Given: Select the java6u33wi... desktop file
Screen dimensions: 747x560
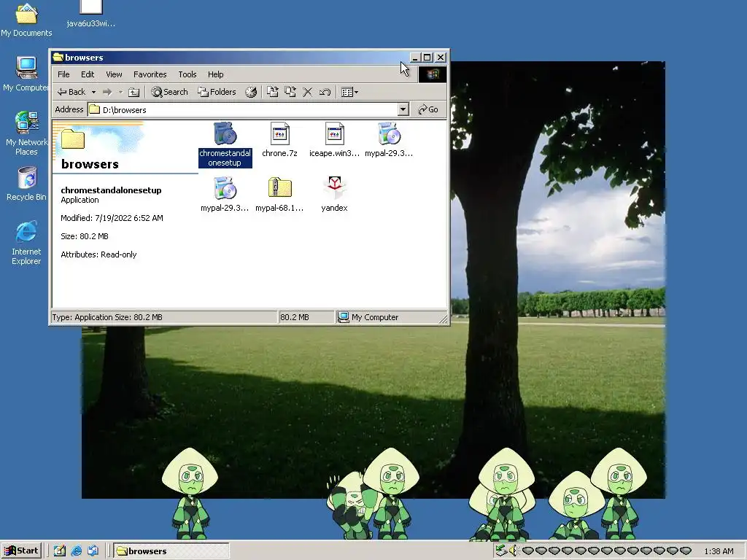Looking at the screenshot, I should coord(91,15).
